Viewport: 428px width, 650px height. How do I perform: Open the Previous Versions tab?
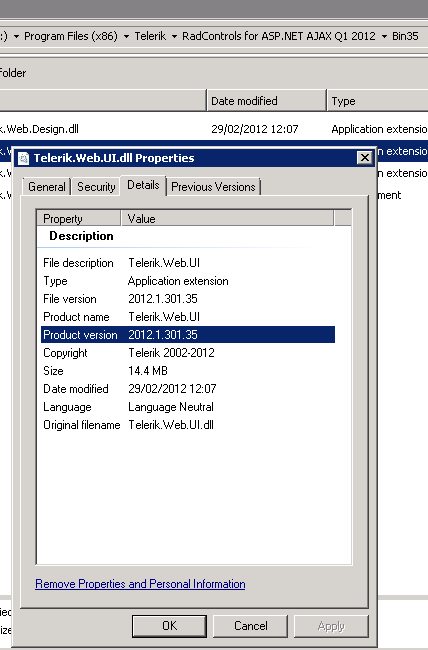click(213, 187)
